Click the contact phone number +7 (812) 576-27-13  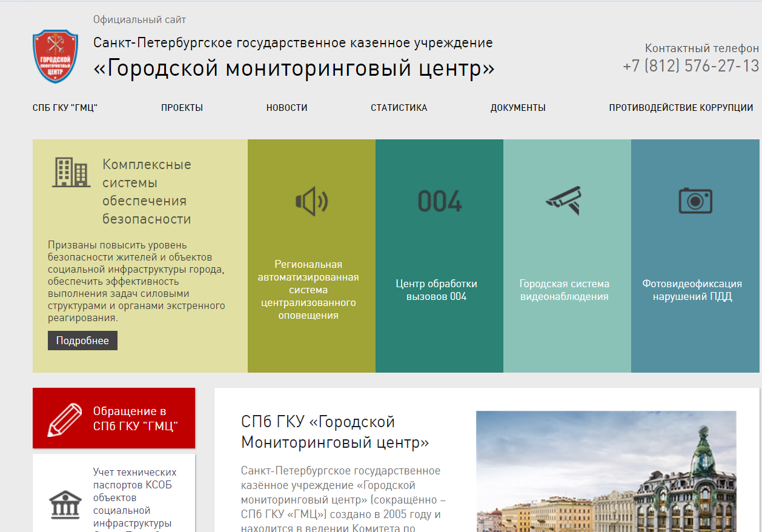691,65
